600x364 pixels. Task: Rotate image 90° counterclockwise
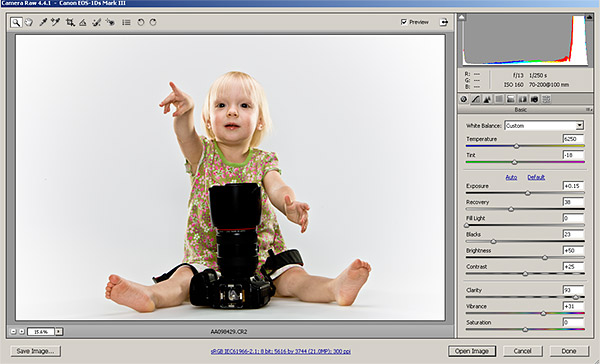141,22
